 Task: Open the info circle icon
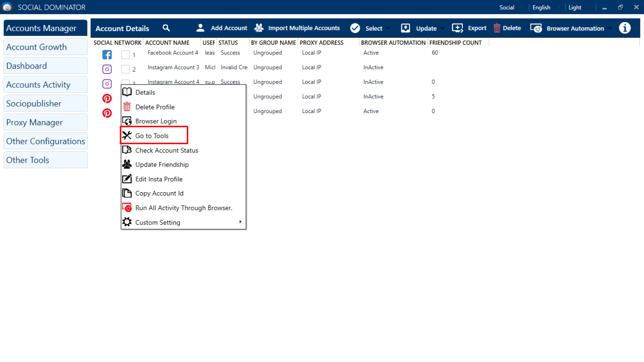625,28
